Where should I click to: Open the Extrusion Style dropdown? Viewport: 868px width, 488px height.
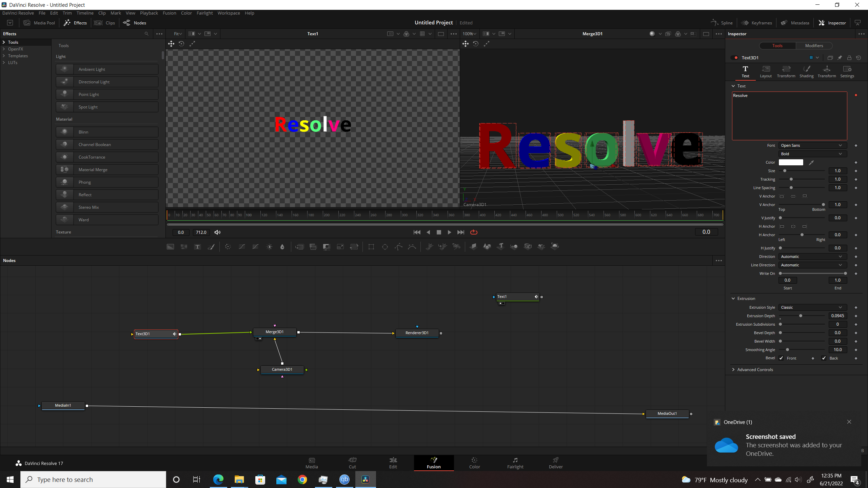point(812,307)
